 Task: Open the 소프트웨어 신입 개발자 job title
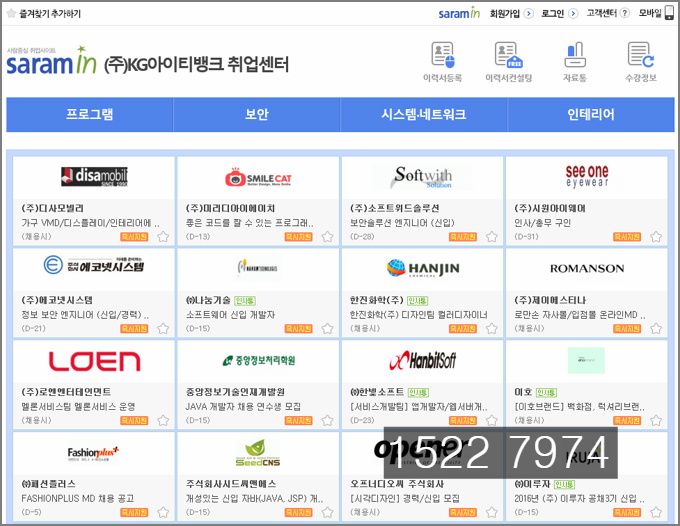click(230, 315)
